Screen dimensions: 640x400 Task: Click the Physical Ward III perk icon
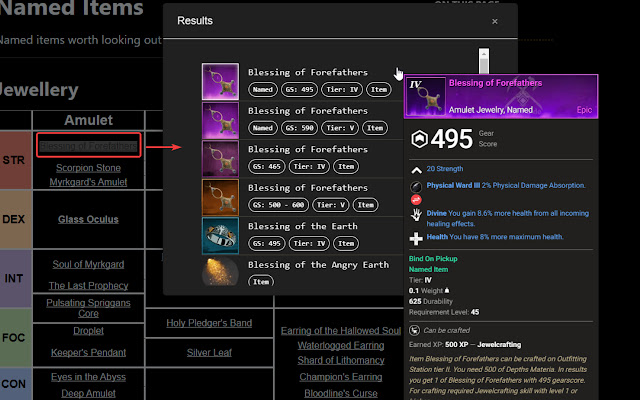(x=416, y=187)
